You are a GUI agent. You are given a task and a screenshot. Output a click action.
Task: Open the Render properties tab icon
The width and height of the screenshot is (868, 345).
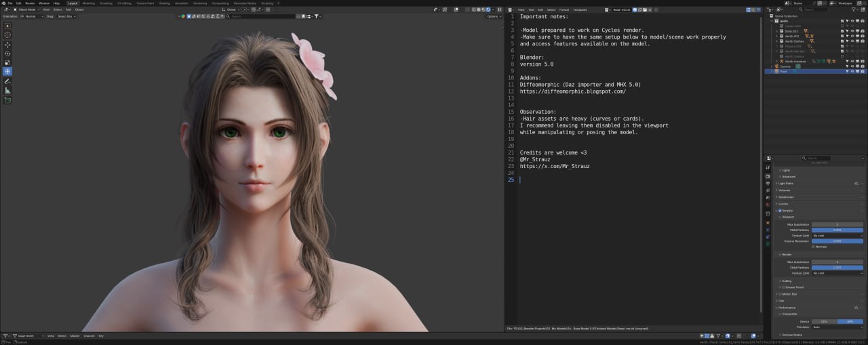[x=768, y=176]
